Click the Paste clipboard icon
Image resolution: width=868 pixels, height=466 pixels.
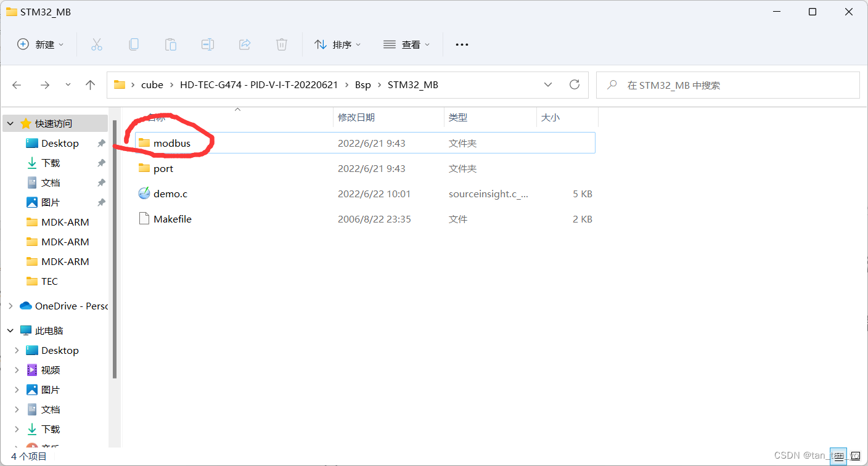click(x=170, y=44)
